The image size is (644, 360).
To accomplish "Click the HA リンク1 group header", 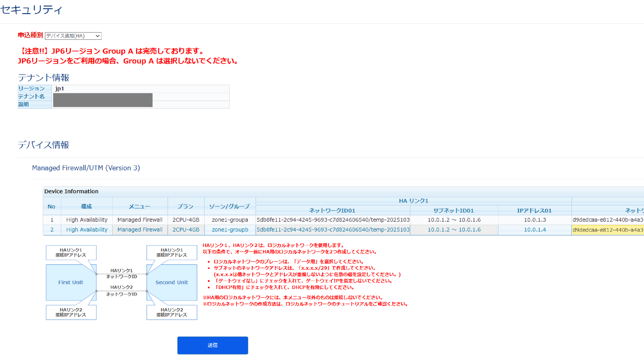I will click(413, 201).
